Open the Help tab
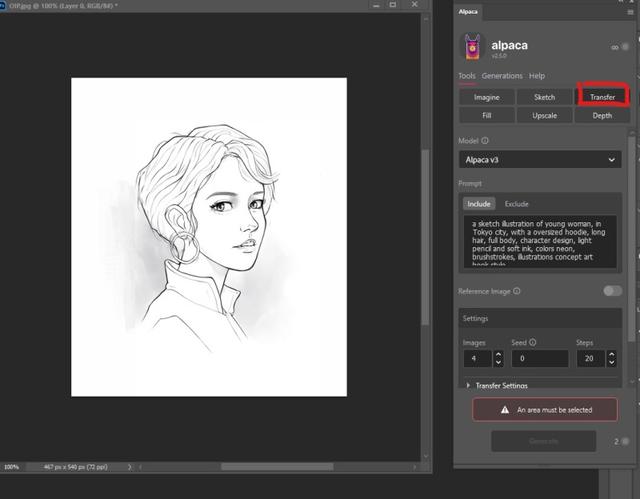640x499 pixels. point(537,76)
